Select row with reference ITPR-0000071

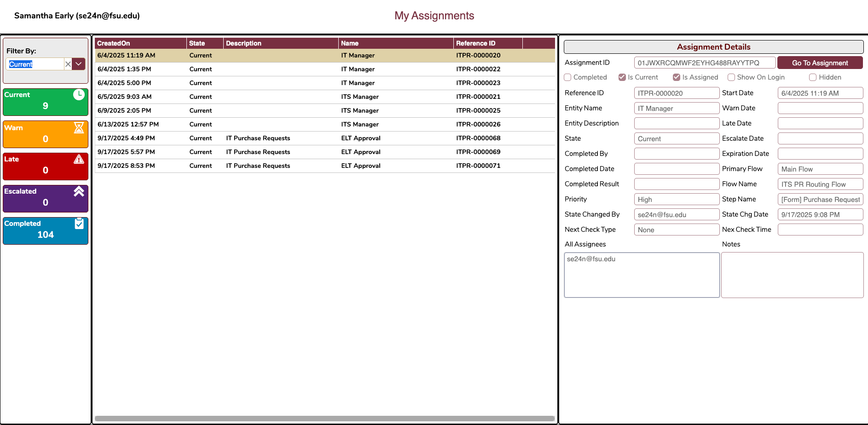[x=325, y=166]
